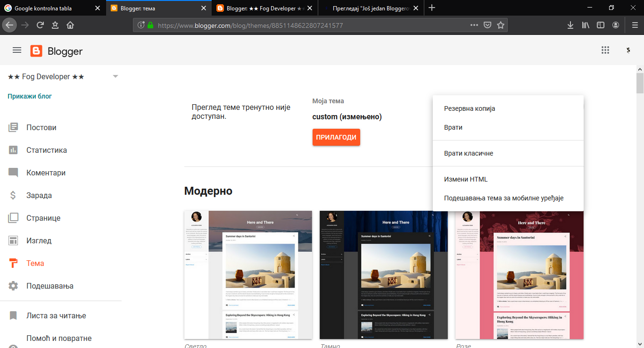644x348 pixels.
Task: Close the Blogger: Fog Developer tab
Action: coord(309,8)
